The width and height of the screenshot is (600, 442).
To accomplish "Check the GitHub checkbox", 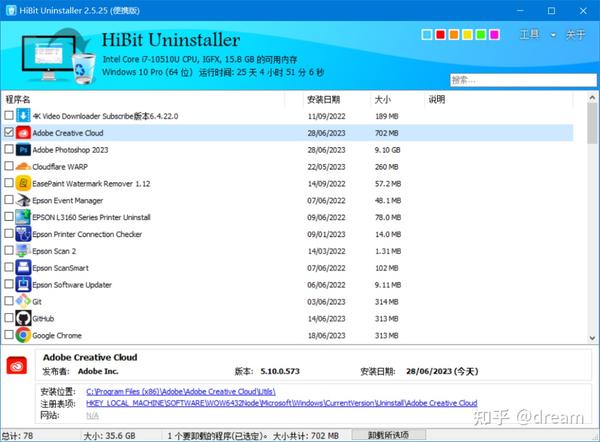I will point(9,317).
